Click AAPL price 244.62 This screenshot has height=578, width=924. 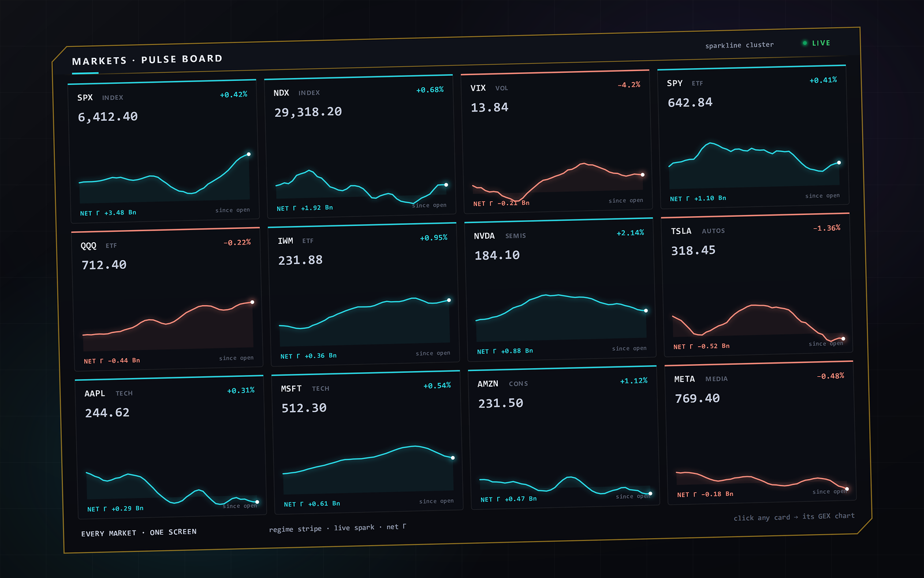107,413
